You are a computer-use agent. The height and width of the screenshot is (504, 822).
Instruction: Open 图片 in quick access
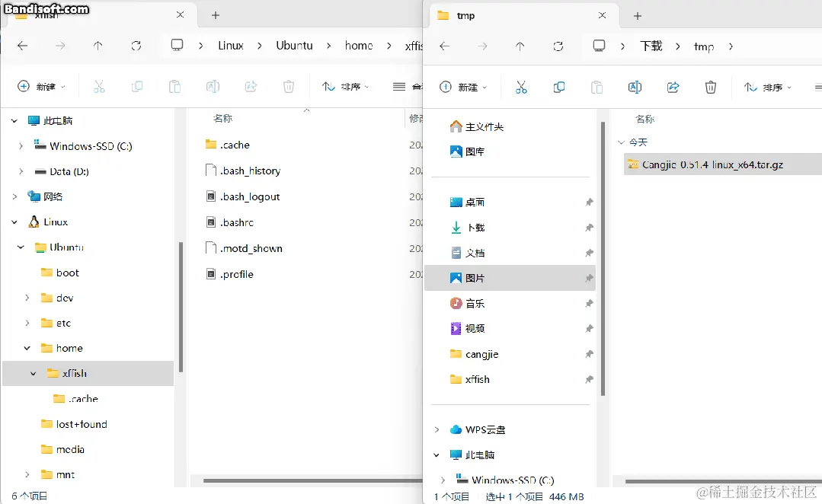coord(510,278)
